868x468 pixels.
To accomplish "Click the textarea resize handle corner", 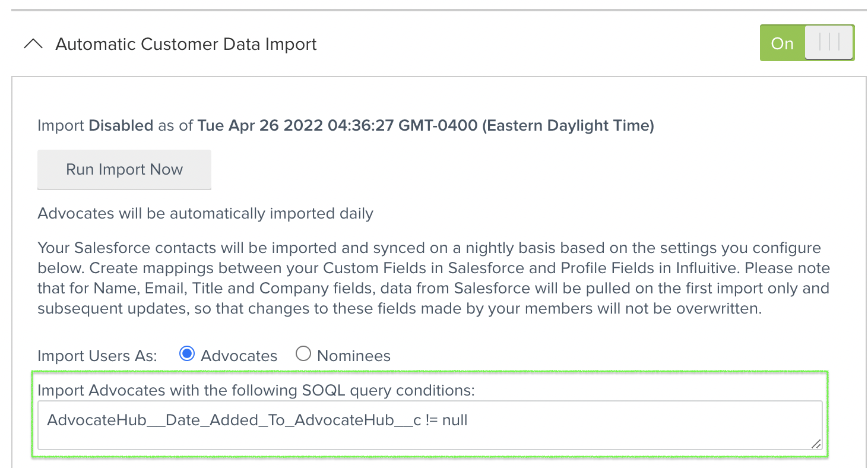I will 816,443.
